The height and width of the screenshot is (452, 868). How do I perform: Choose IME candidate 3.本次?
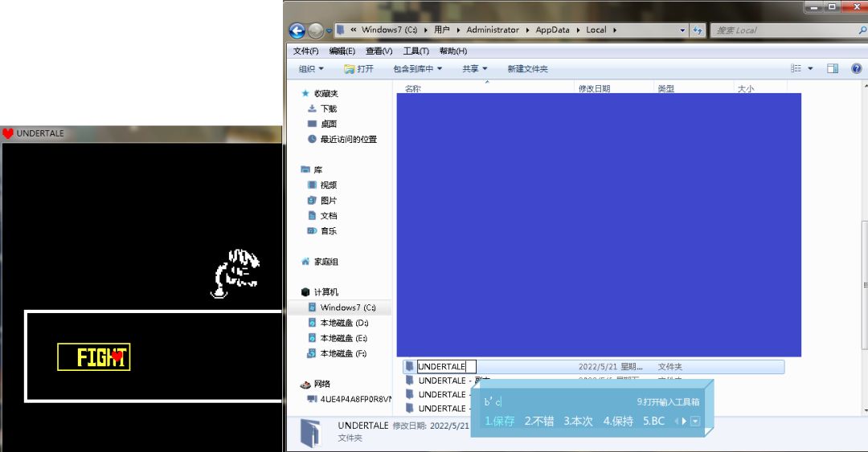click(x=578, y=421)
